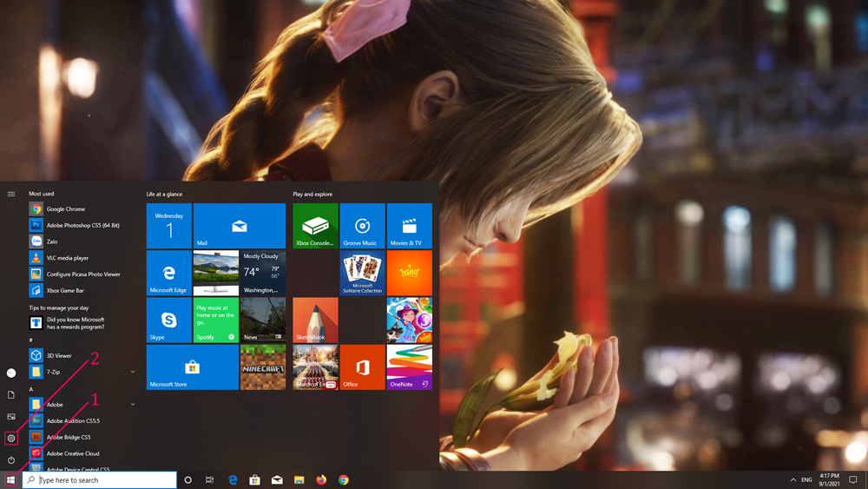Open the News tile

coord(263,320)
